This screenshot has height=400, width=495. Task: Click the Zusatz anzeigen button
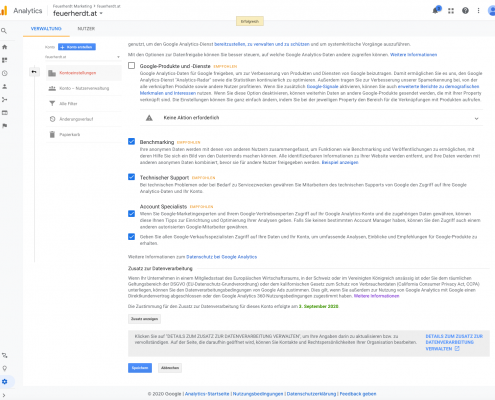click(x=144, y=319)
